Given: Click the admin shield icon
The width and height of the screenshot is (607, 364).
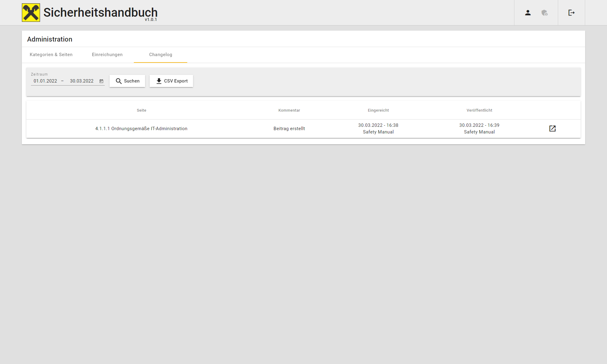Looking at the screenshot, I should click(544, 13).
